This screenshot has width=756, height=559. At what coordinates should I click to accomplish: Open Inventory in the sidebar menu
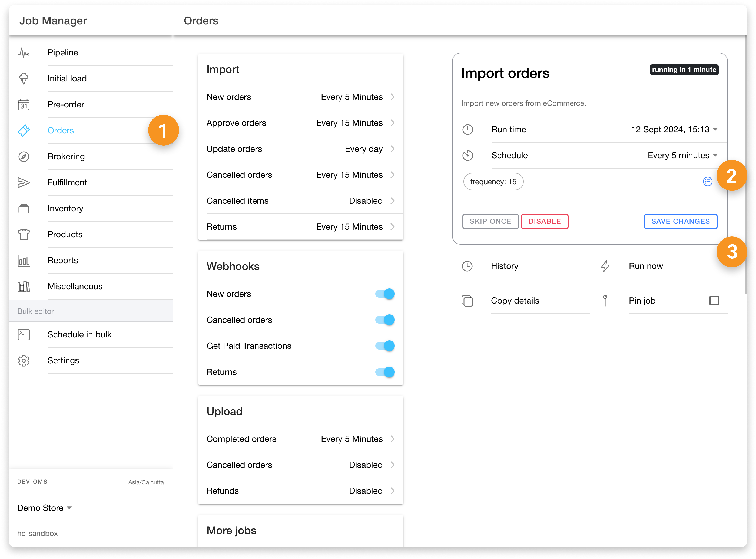pyautogui.click(x=65, y=208)
